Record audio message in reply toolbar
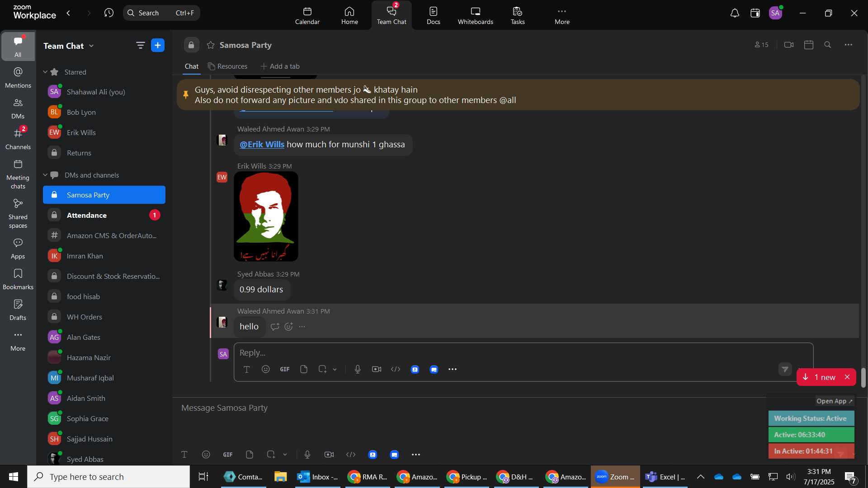Screen dimensions: 868x488 [x=358, y=370]
